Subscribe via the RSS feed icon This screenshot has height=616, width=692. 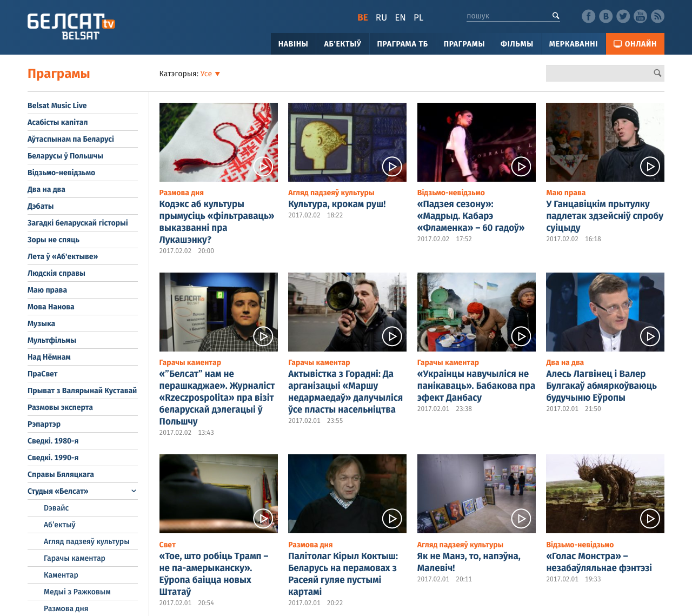[x=657, y=15]
